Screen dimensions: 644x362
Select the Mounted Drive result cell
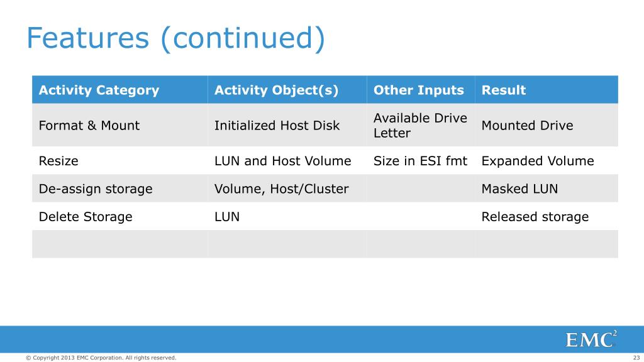coord(547,125)
